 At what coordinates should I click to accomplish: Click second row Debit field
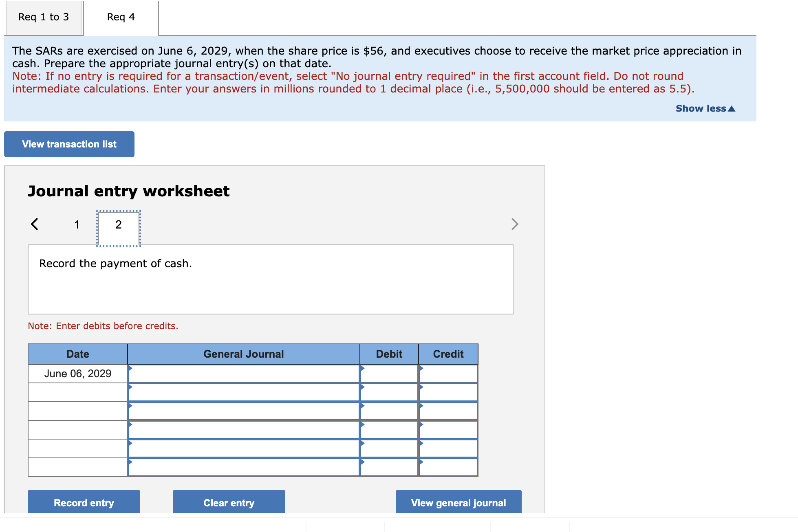(x=389, y=392)
